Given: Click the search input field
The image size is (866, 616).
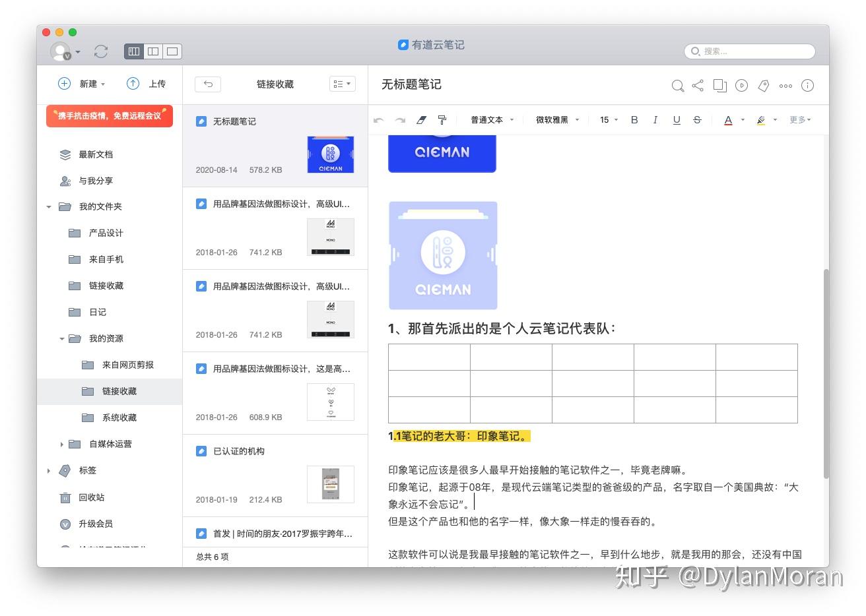Looking at the screenshot, I should click(x=749, y=51).
